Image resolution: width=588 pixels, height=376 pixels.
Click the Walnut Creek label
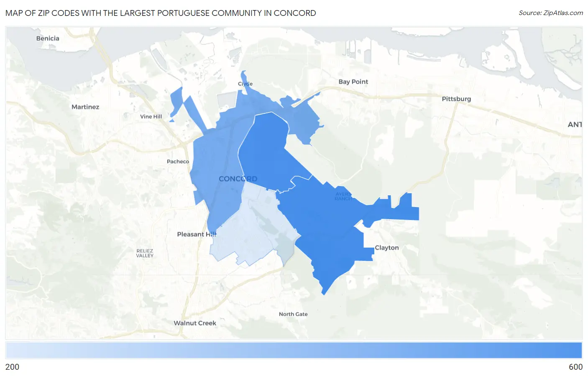click(x=195, y=323)
